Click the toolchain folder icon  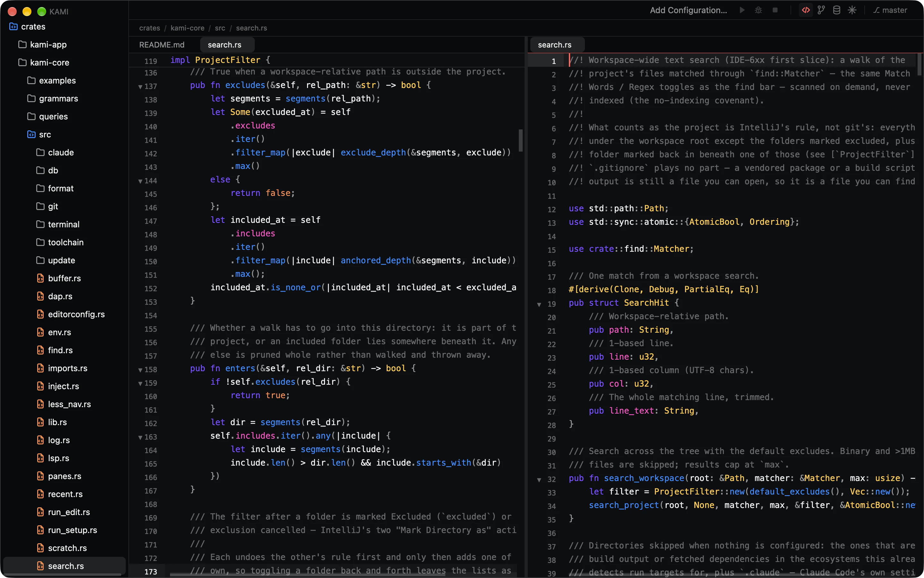pyautogui.click(x=40, y=242)
